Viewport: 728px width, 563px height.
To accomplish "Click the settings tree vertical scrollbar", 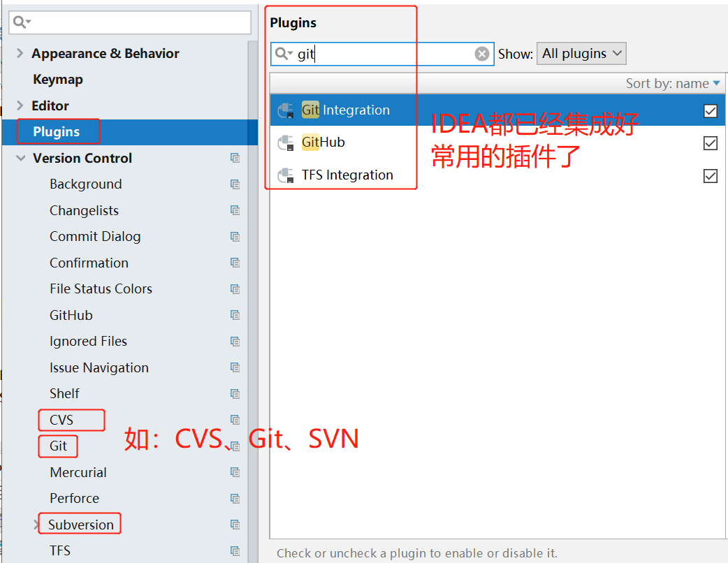I will [x=253, y=302].
